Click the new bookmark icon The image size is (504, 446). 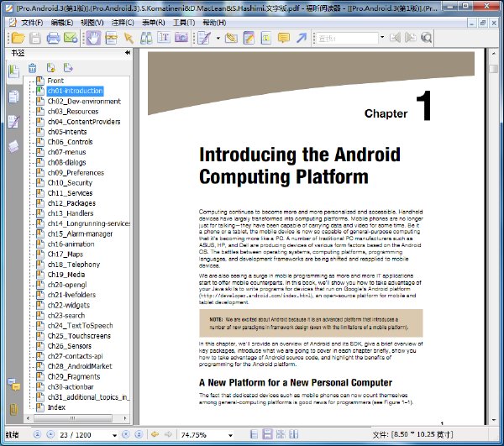50,68
